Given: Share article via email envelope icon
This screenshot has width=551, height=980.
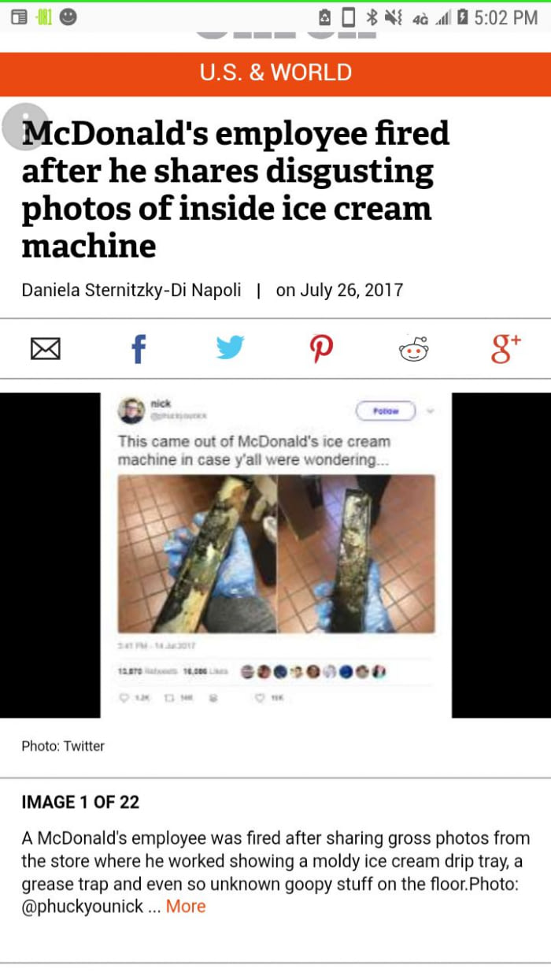Looking at the screenshot, I should point(46,348).
